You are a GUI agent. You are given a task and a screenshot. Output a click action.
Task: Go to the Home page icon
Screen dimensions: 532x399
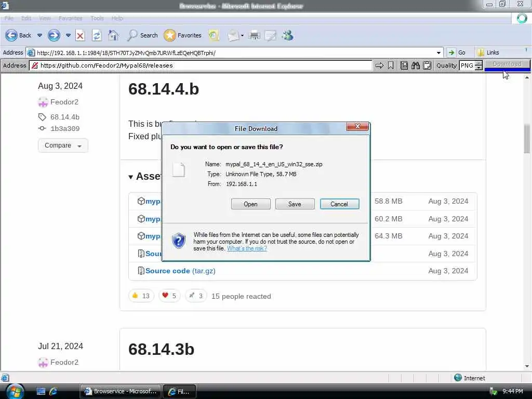tap(113, 35)
